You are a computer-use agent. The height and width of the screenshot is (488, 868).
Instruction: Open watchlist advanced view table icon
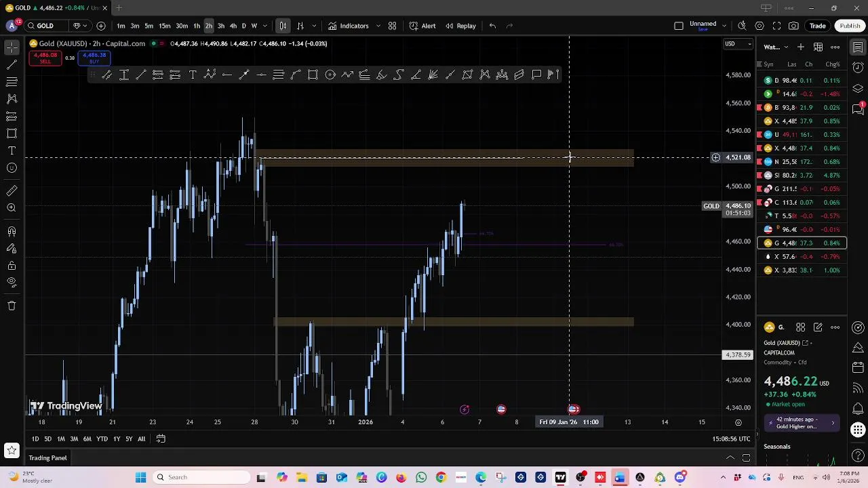coord(818,47)
